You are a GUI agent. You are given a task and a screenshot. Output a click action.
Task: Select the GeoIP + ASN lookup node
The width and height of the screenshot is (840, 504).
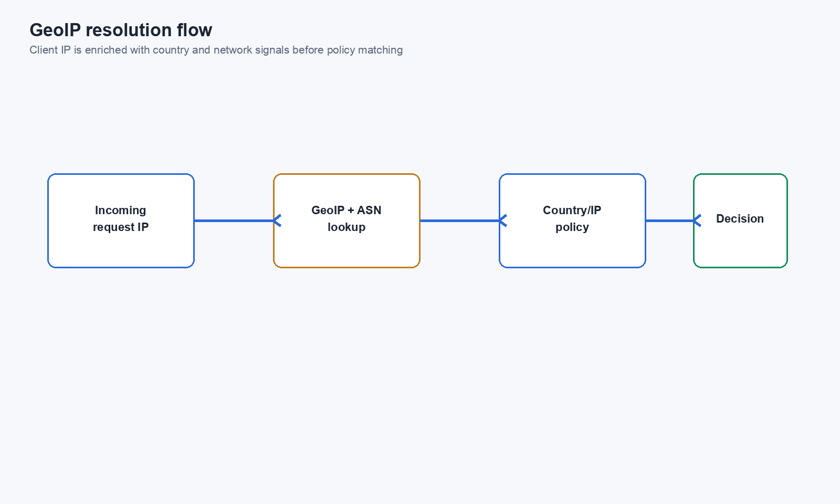346,220
